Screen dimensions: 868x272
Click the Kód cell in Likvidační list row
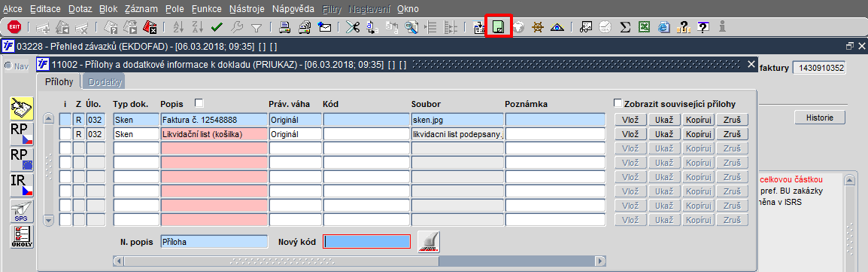pos(366,133)
